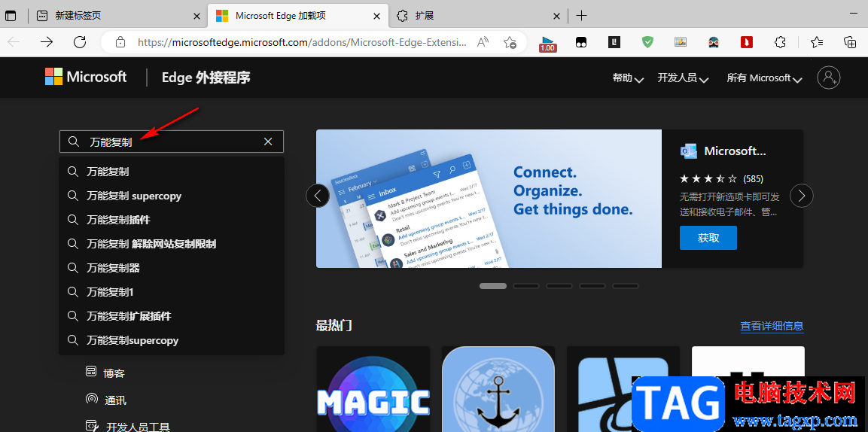Open the Extensions puzzle piece menu

(x=780, y=42)
